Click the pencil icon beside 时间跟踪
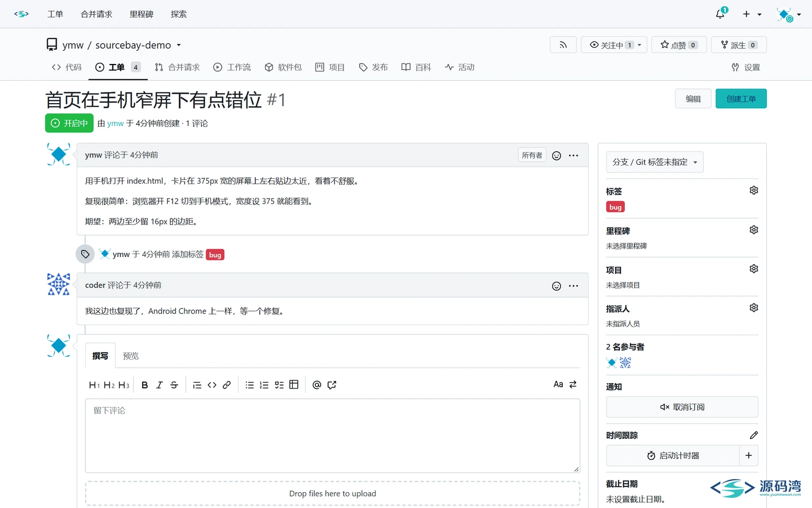The height and width of the screenshot is (508, 812). click(754, 435)
